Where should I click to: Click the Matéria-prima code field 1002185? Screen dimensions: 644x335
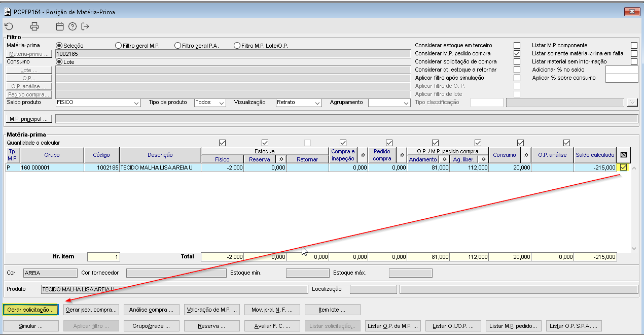click(232, 54)
